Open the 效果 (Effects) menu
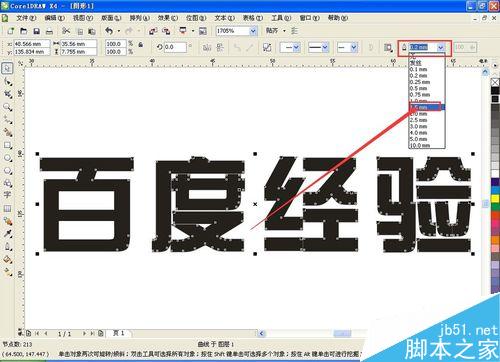 (x=168, y=18)
